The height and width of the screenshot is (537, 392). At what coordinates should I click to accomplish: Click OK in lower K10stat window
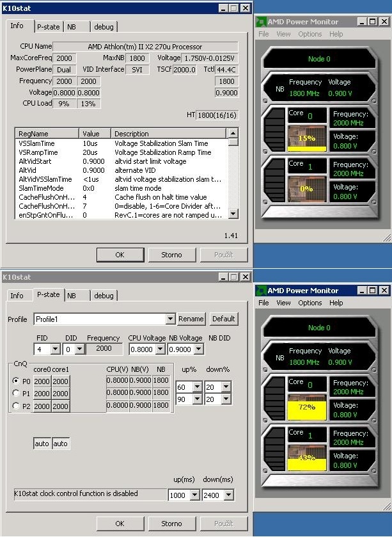click(120, 524)
